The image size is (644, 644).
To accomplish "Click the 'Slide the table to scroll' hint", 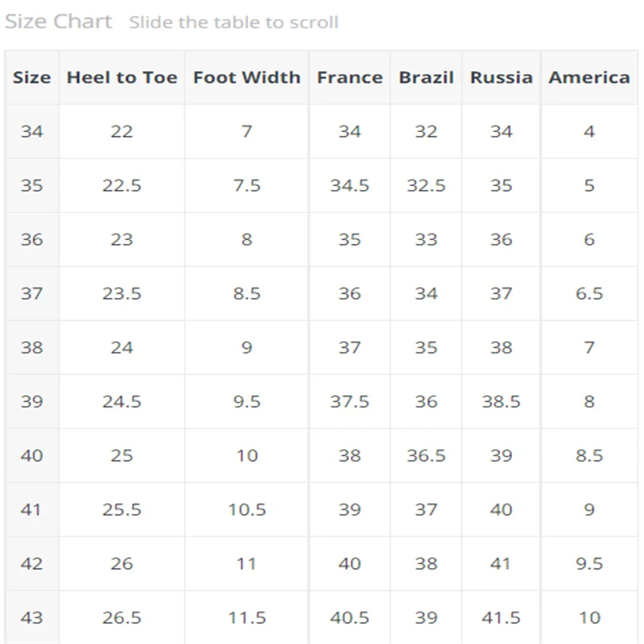I will point(233,23).
